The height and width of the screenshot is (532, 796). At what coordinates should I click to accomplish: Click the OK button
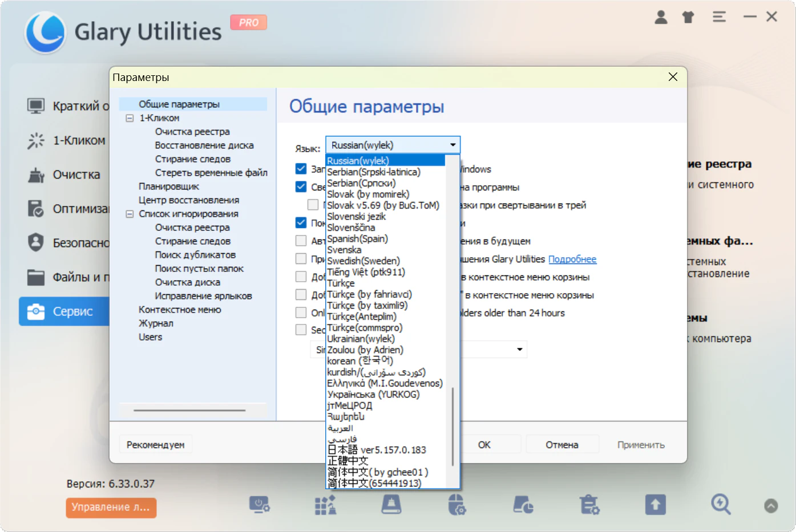[x=484, y=445]
